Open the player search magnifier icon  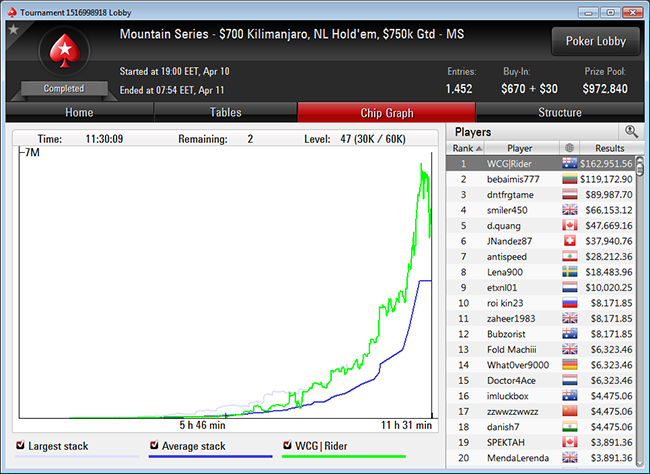(631, 132)
